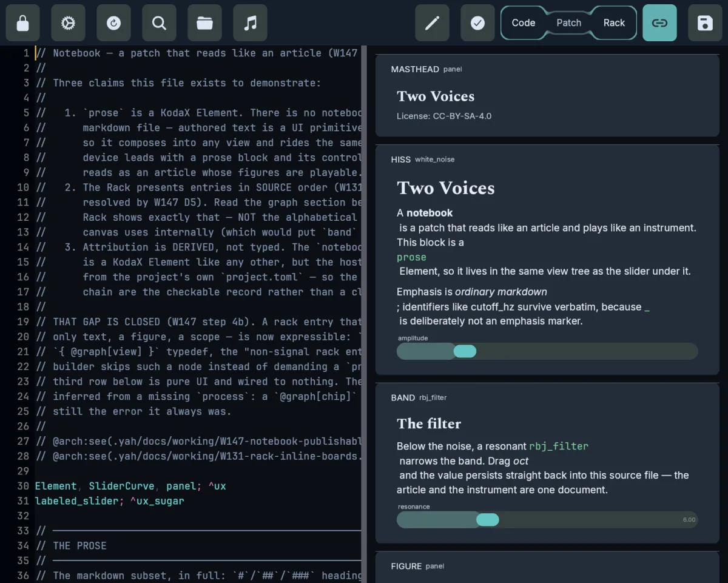Viewport: 728px width, 583px height.
Task: Click the music note icon
Action: coord(251,23)
